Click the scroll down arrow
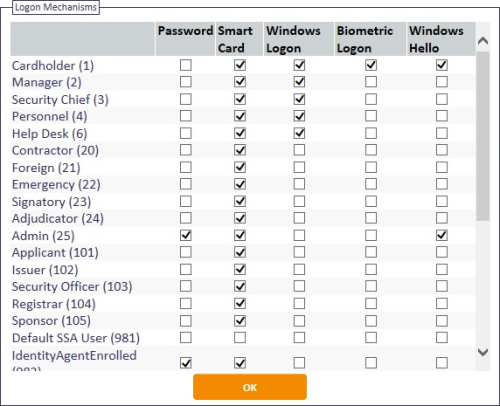500x406 pixels. click(x=483, y=352)
